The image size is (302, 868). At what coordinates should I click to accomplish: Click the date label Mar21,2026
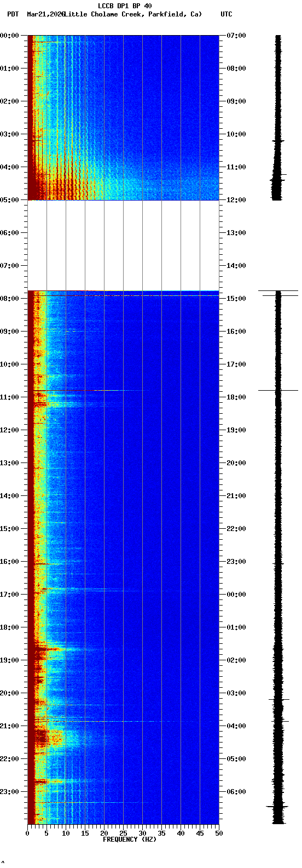45,14
